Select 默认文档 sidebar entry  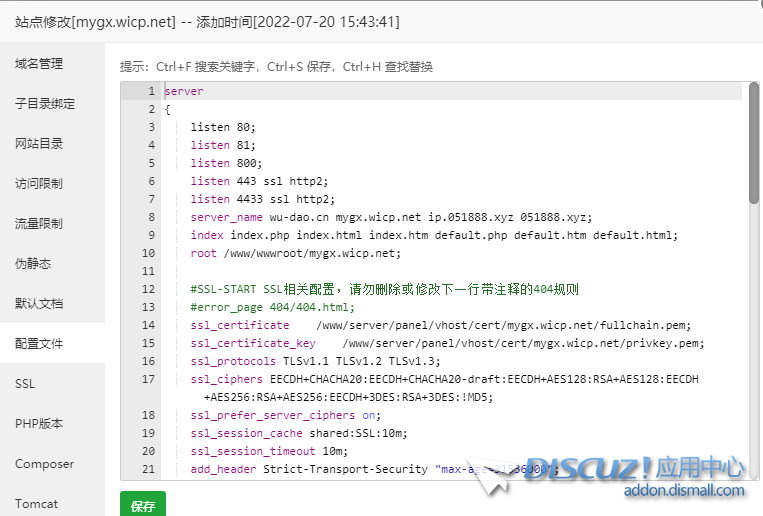click(x=39, y=303)
